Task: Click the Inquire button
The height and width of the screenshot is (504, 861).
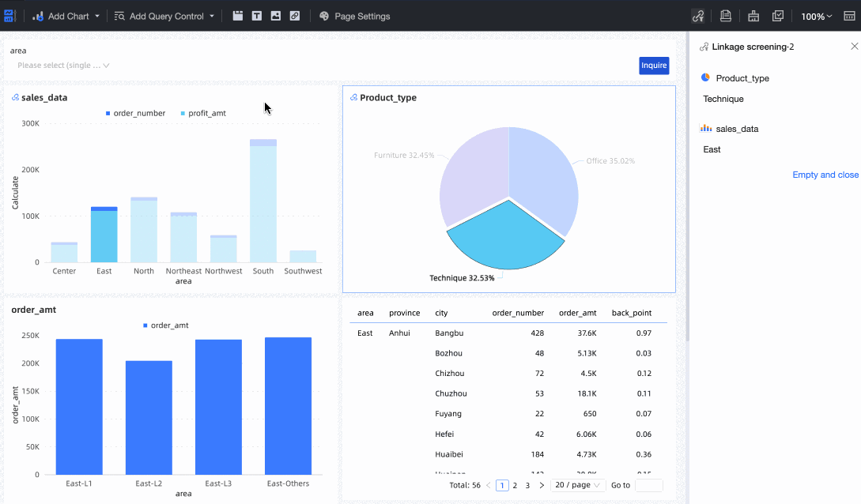Action: [654, 66]
